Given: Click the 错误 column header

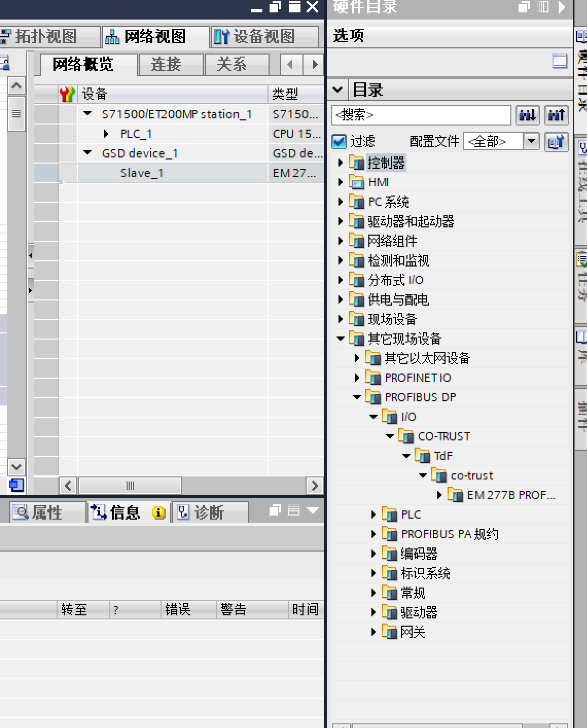Looking at the screenshot, I should (x=188, y=610).
